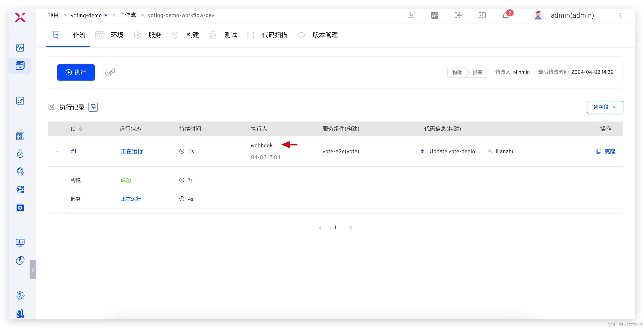Viewport: 644px width, 328px height.
Task: Open task #1 details link
Action: click(74, 151)
